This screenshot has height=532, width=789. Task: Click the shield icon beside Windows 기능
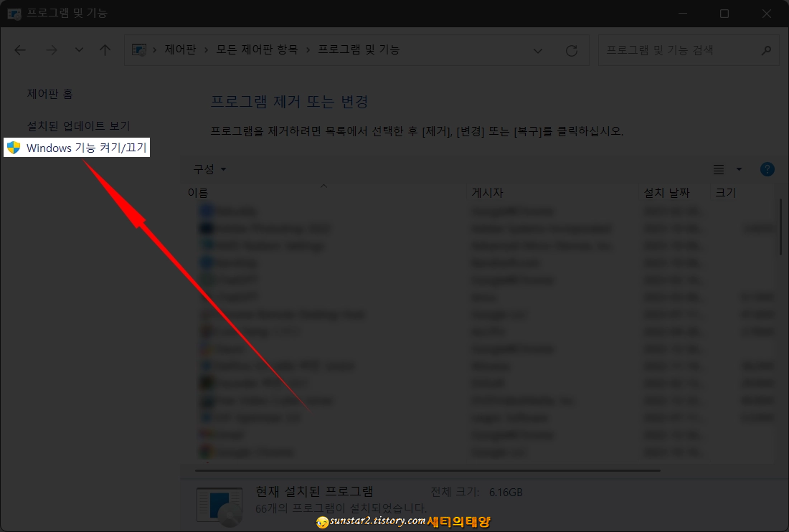coord(14,147)
